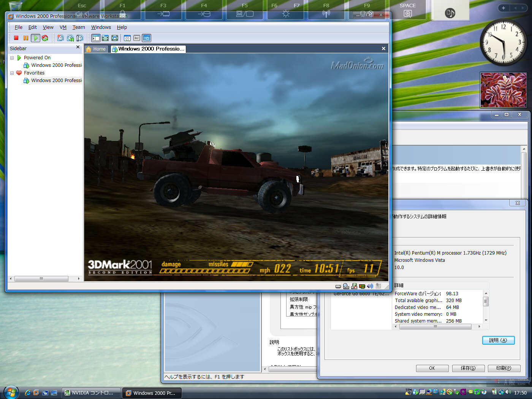Click the F7 brightness overlay icon
This screenshot has width=532, height=399.
point(287,14)
